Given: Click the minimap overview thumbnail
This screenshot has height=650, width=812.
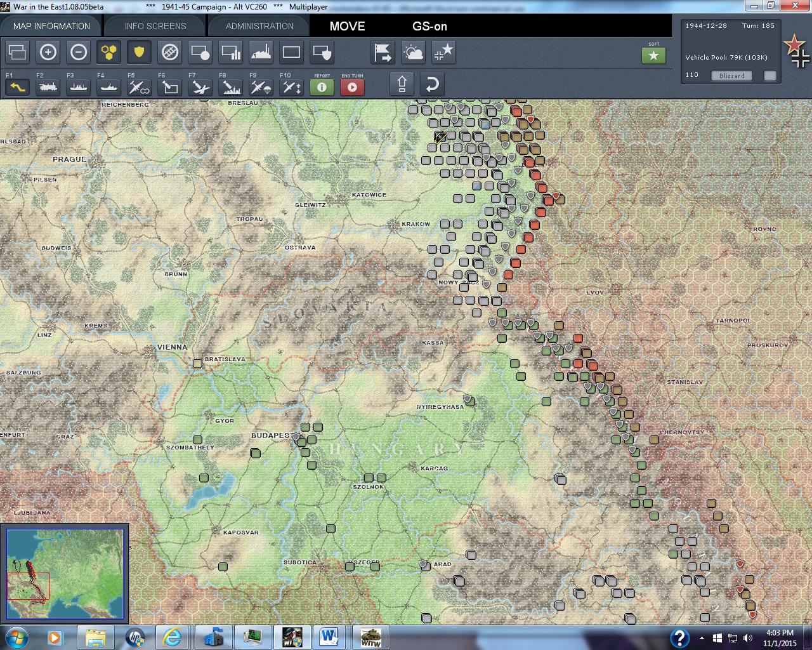Looking at the screenshot, I should 65,574.
